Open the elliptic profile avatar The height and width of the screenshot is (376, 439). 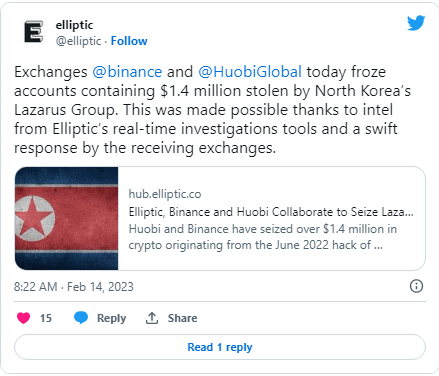pyautogui.click(x=33, y=32)
